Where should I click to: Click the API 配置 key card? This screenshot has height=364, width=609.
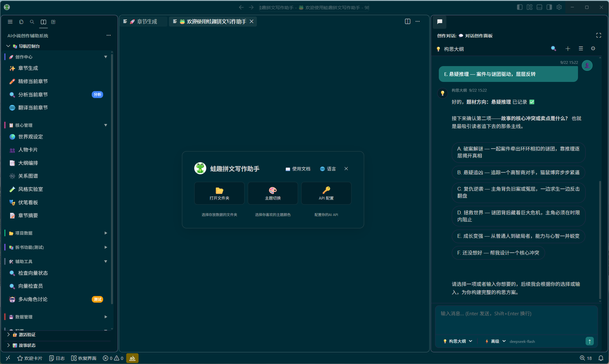pyautogui.click(x=326, y=193)
